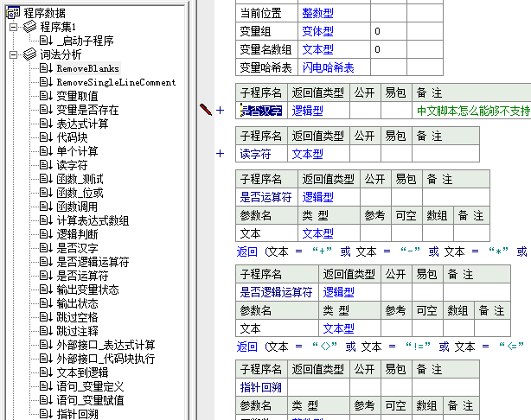Click the icon beside 逻辑判断
The width and height of the screenshot is (531, 420).
click(x=46, y=234)
